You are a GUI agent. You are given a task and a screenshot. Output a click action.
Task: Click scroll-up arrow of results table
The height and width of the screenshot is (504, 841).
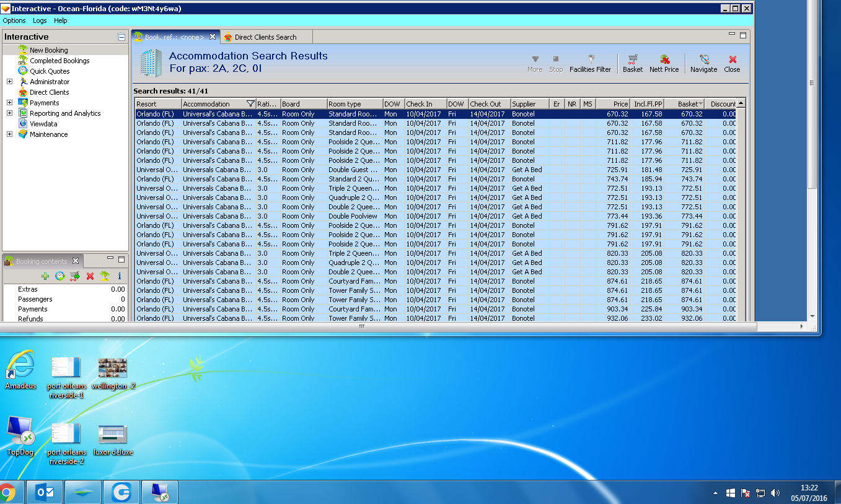coord(741,103)
